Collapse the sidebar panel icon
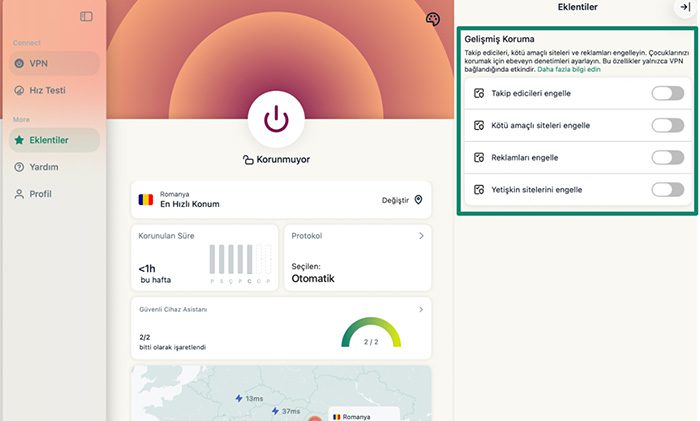The width and height of the screenshot is (700, 421). point(86,16)
